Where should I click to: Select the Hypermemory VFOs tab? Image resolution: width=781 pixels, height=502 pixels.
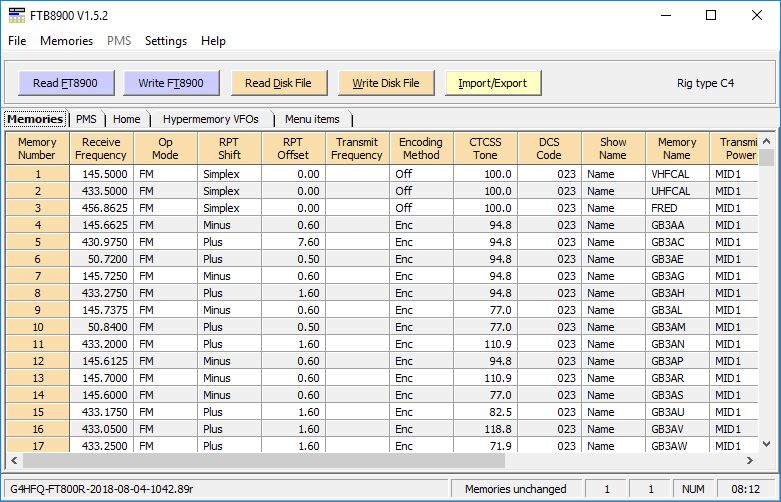pos(211,119)
